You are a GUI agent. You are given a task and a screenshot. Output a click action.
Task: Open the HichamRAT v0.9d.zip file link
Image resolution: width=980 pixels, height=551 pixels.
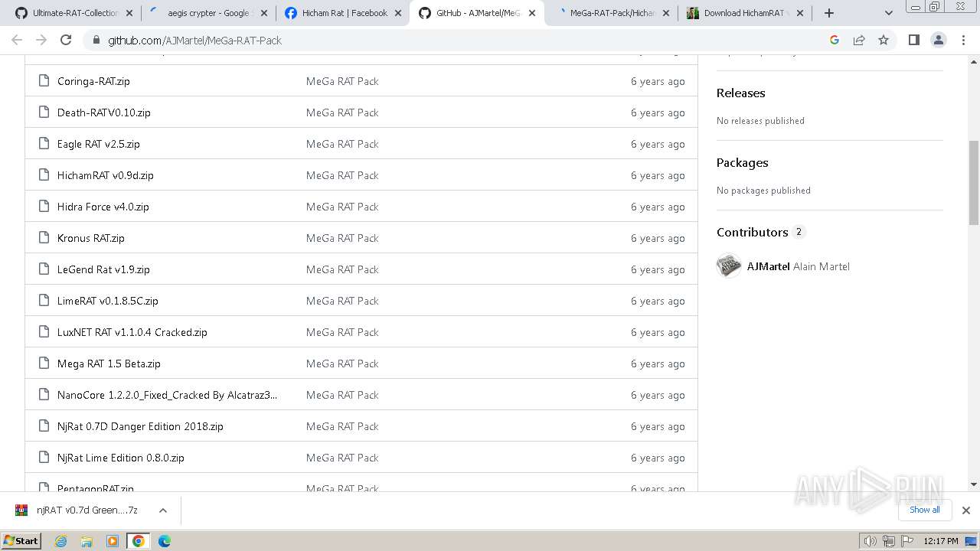[106, 175]
